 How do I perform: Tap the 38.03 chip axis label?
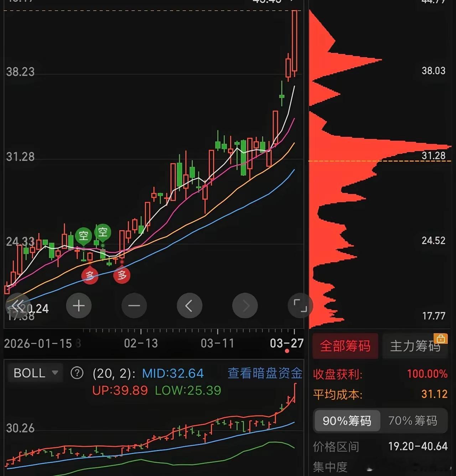[434, 71]
